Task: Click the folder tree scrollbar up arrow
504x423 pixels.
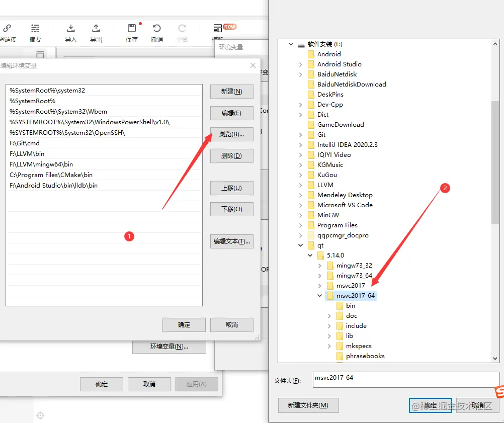Action: click(495, 44)
